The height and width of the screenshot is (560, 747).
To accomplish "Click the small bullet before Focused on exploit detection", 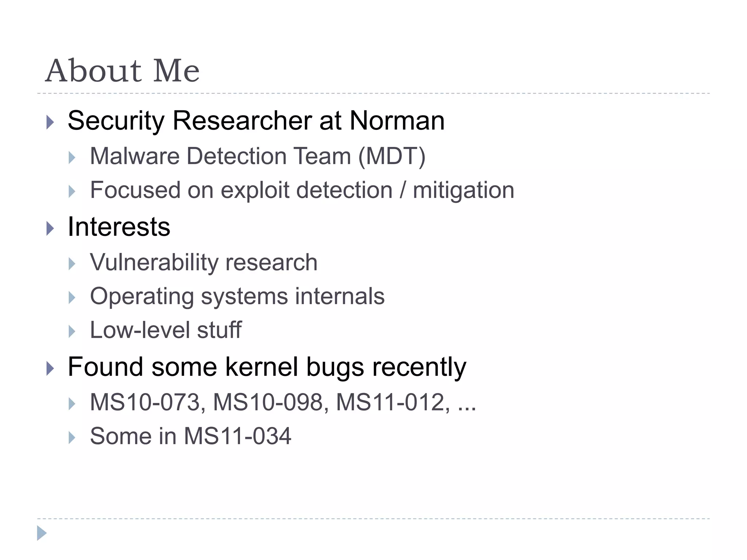I will coord(72,191).
